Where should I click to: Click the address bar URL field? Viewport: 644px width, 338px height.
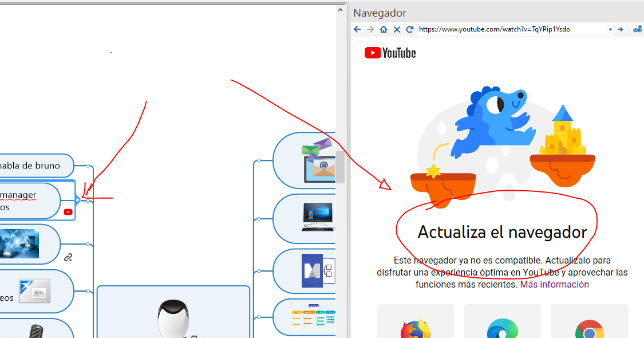click(x=509, y=29)
